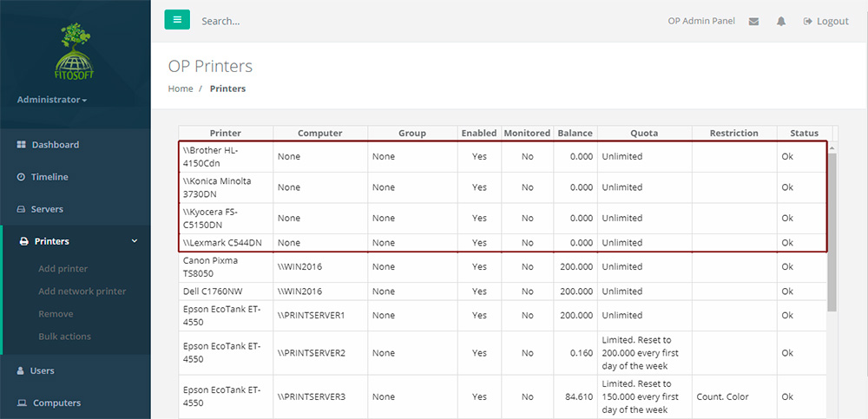
Task: Click the Computers laptop icon
Action: (22, 403)
